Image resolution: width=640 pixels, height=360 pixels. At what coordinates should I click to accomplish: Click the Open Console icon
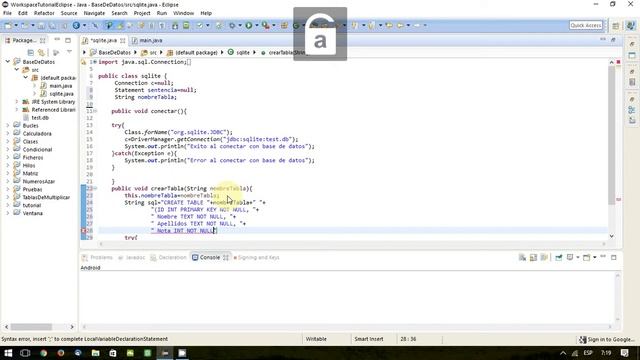[x=587, y=257]
